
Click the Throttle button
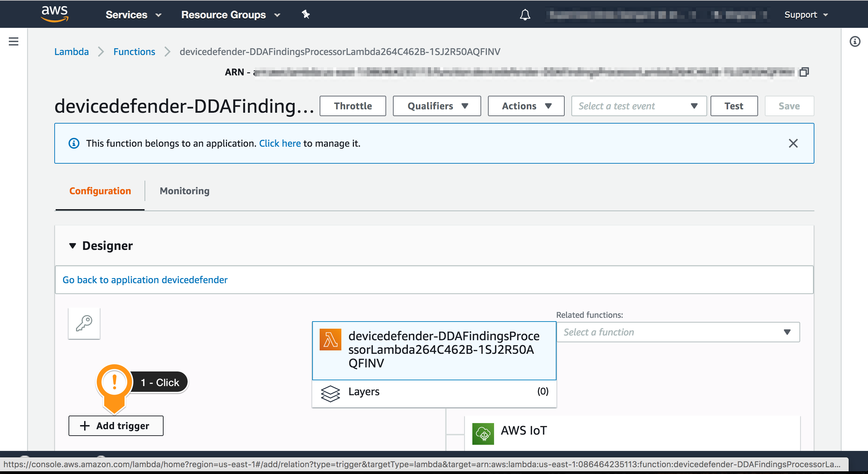(x=353, y=106)
